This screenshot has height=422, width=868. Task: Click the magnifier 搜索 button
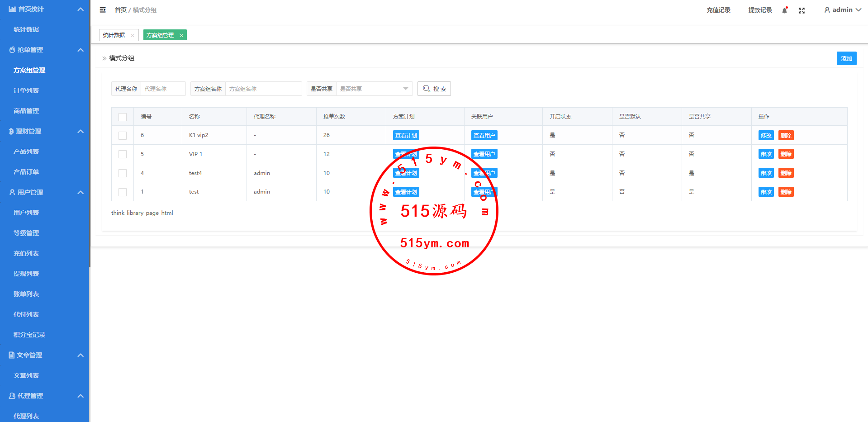point(434,89)
